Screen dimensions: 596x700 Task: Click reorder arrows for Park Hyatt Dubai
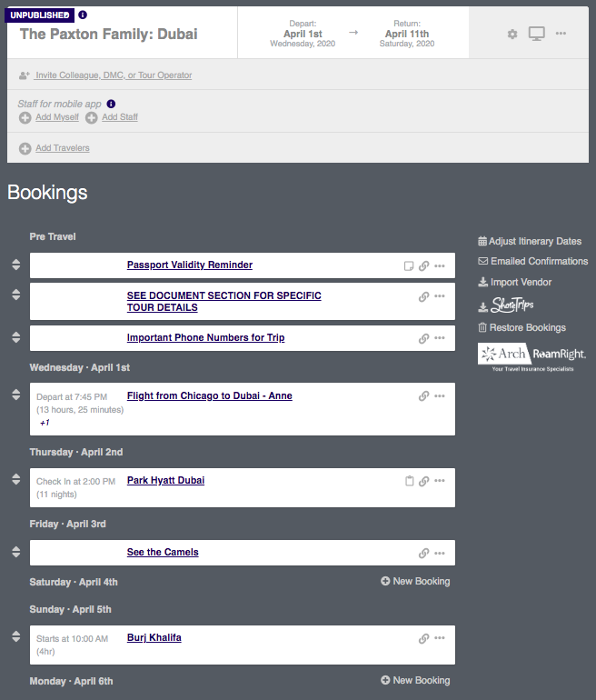16,479
